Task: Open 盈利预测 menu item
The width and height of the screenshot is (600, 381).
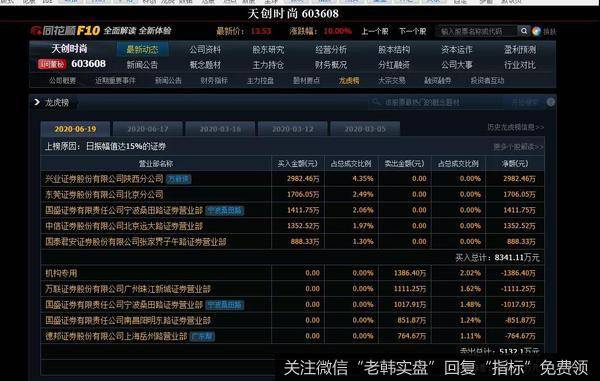Action: coord(520,49)
